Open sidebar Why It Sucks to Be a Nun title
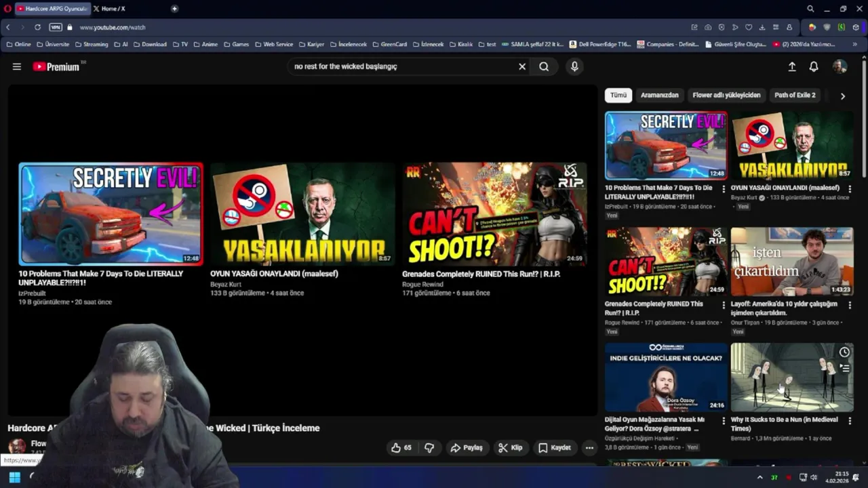Viewport: 868px width, 488px height. 784,424
